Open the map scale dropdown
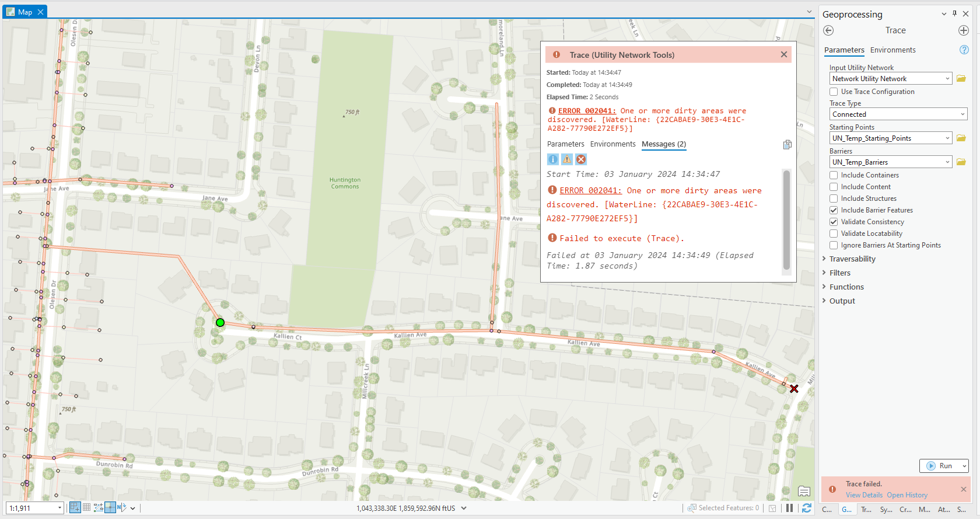This screenshot has width=980, height=519. coord(60,508)
